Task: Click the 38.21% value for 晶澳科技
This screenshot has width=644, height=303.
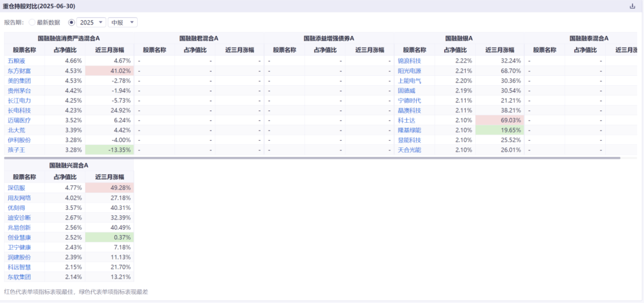Action: coord(512,110)
